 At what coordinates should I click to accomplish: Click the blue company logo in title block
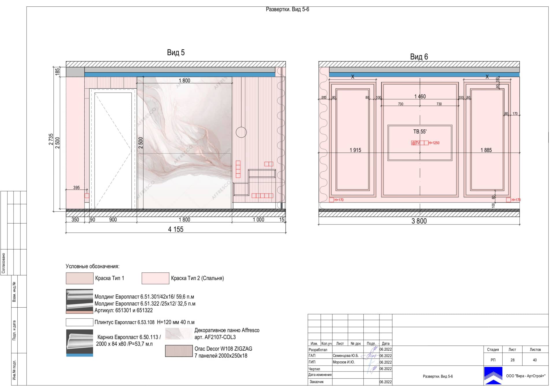coord(493,376)
